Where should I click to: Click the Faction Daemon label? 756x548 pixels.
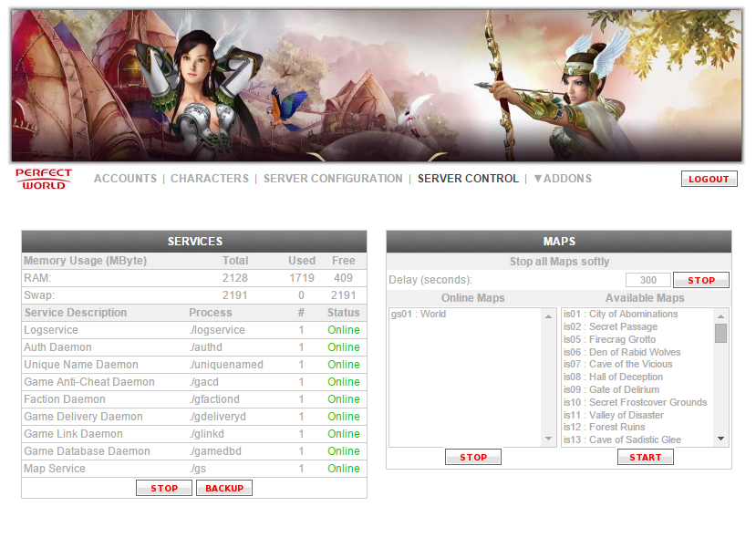pyautogui.click(x=65, y=399)
